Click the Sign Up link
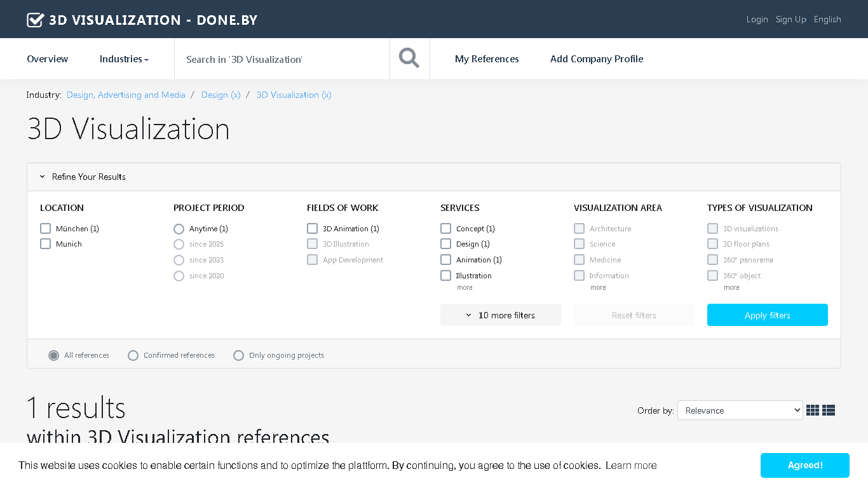 [791, 19]
